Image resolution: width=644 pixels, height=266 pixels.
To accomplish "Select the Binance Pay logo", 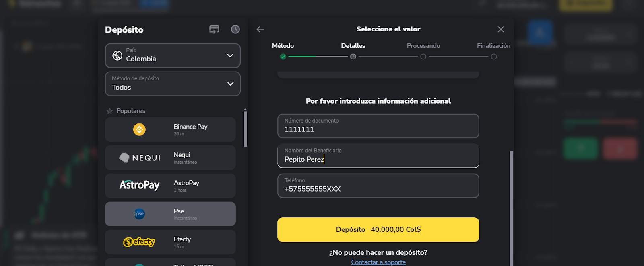I will (x=139, y=129).
